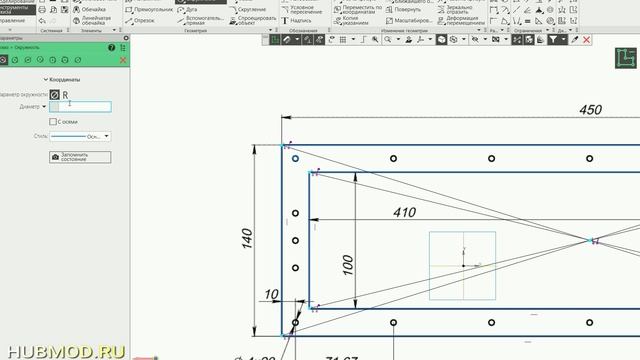The width and height of the screenshot is (640, 360).
Task: Enable the С осями checkbox
Action: 53,122
